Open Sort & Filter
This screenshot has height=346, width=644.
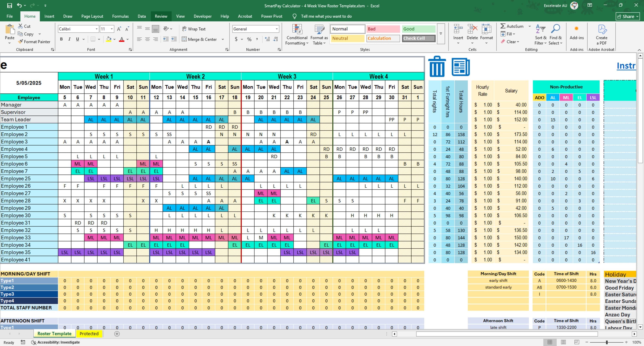540,35
